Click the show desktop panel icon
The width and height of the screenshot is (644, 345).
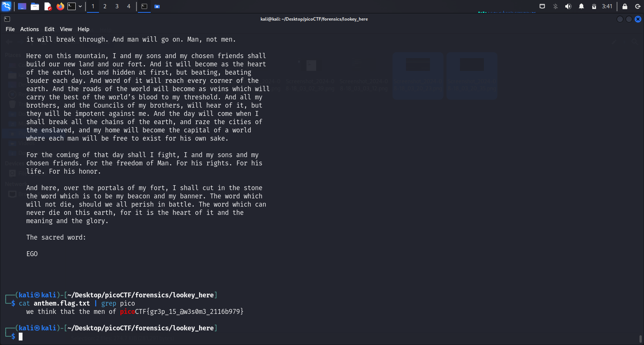click(22, 6)
